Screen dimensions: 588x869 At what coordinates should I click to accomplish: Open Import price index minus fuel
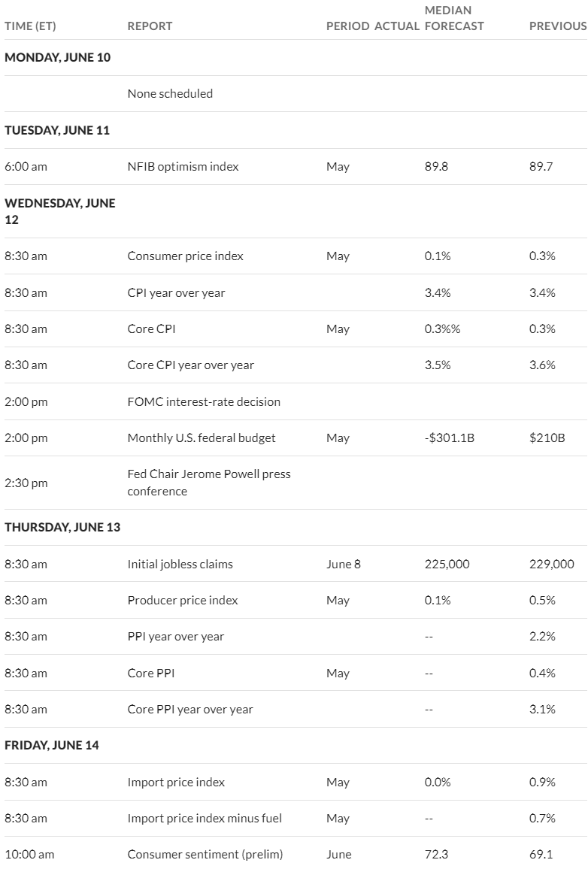(205, 818)
